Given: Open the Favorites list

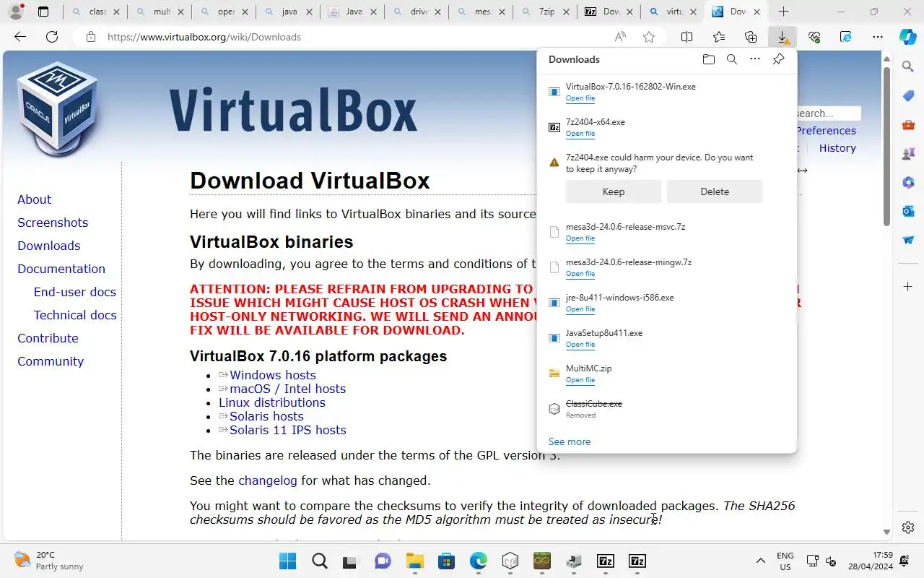Looking at the screenshot, I should [x=719, y=37].
